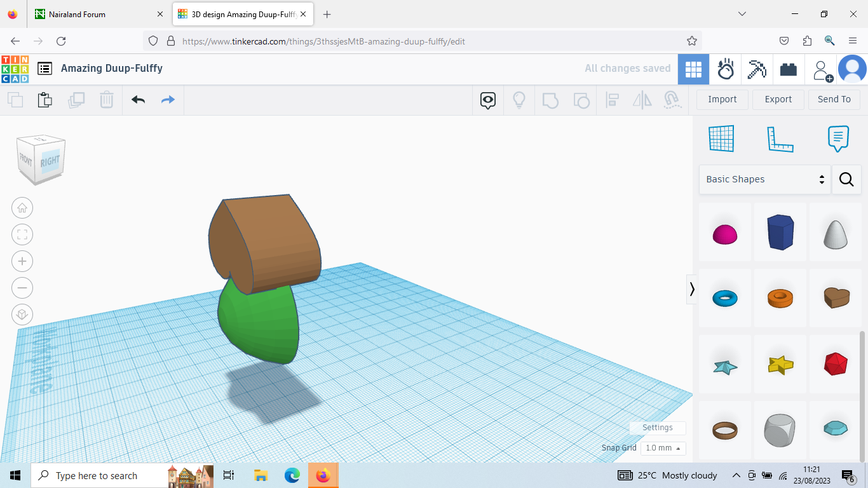Screen dimensions: 868x488
Task: Click the Export button
Action: (x=778, y=99)
